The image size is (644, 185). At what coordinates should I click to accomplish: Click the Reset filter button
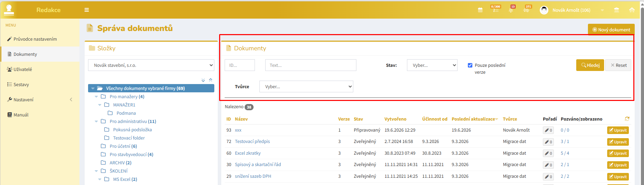(618, 65)
